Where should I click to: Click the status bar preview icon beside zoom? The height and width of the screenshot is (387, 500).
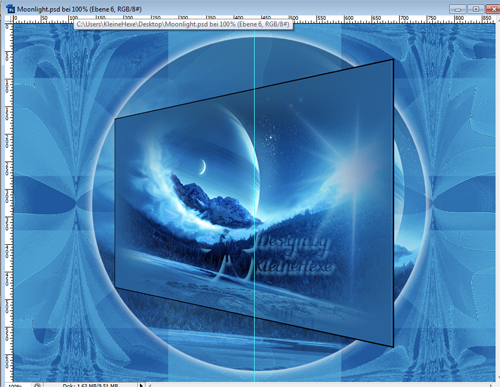click(37, 385)
